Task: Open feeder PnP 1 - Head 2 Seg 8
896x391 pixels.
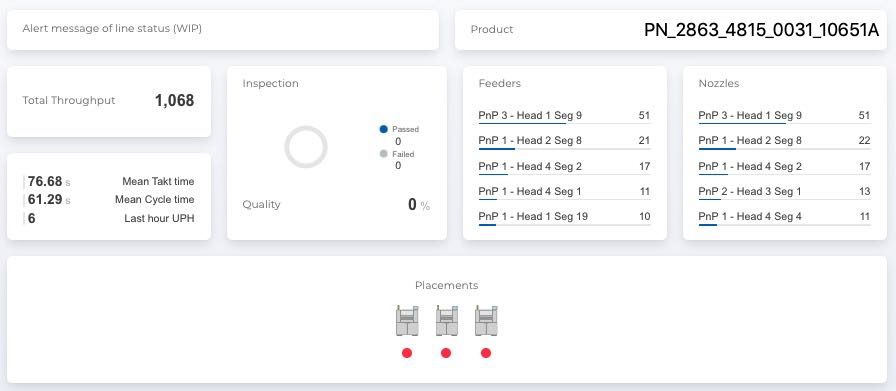Action: [x=565, y=141]
